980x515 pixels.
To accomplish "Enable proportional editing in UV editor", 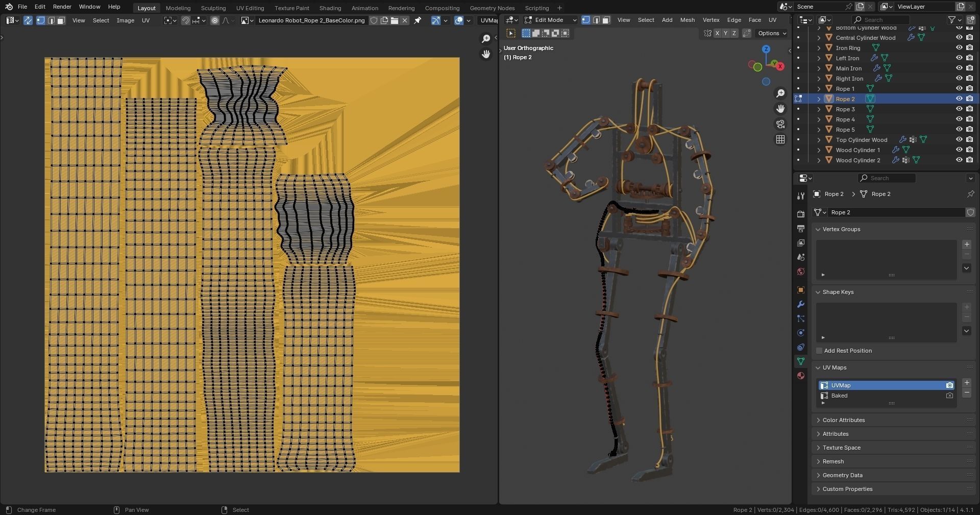I will 215,20.
